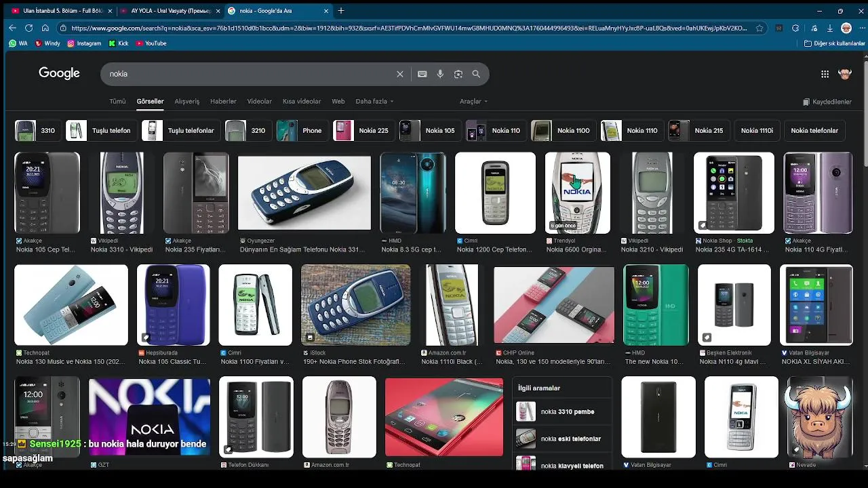
Task: Open the WA bookmark
Action: click(x=18, y=43)
